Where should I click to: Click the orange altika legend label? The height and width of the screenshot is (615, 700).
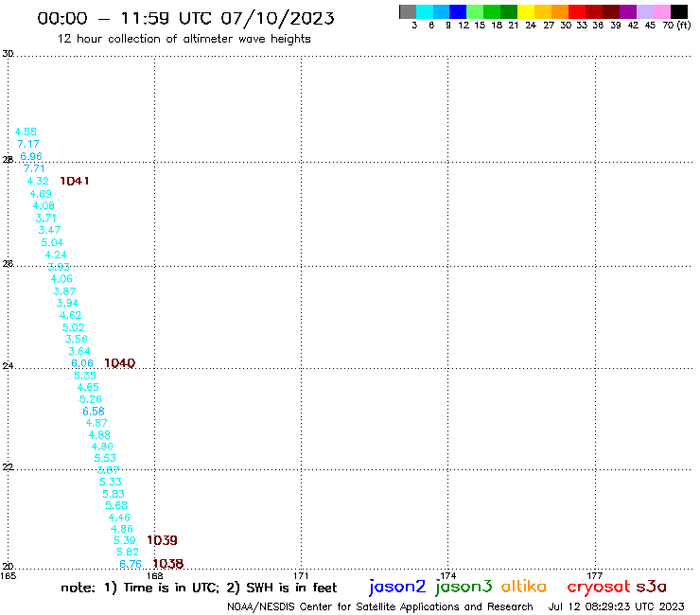[x=524, y=586]
